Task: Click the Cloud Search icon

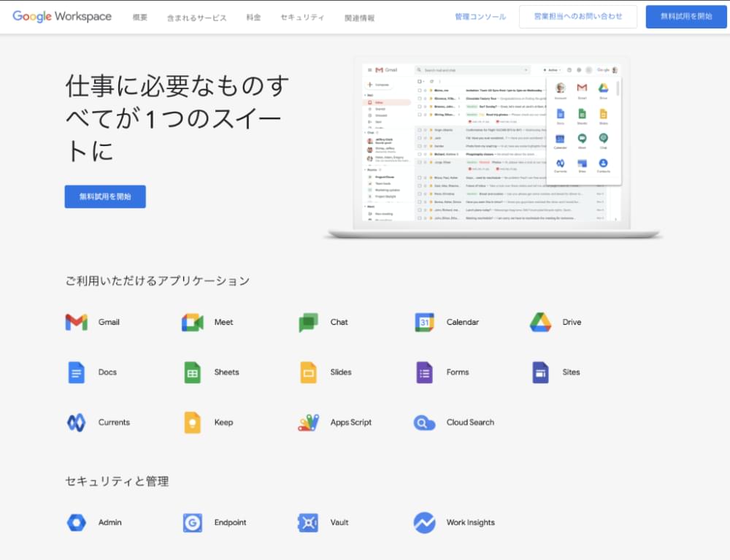Action: (x=425, y=423)
